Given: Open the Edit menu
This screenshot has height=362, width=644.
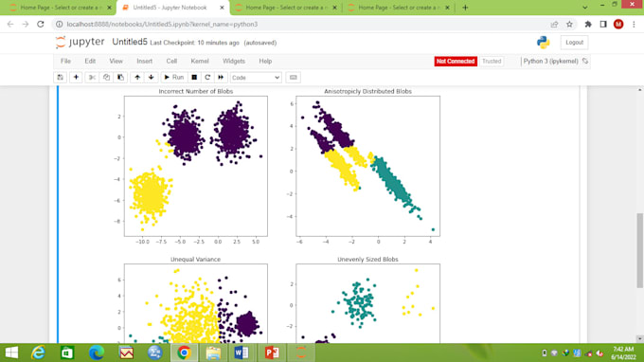Looking at the screenshot, I should [x=90, y=62].
